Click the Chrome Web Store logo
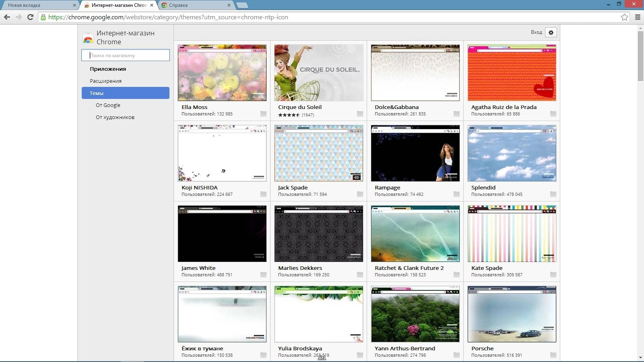Image resolution: width=644 pixels, height=362 pixels. [x=88, y=38]
